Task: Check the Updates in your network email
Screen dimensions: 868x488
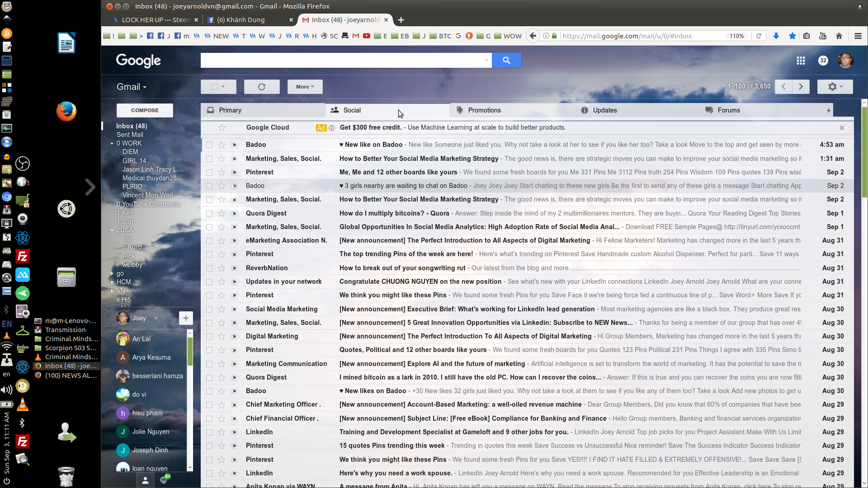Action: pos(209,282)
